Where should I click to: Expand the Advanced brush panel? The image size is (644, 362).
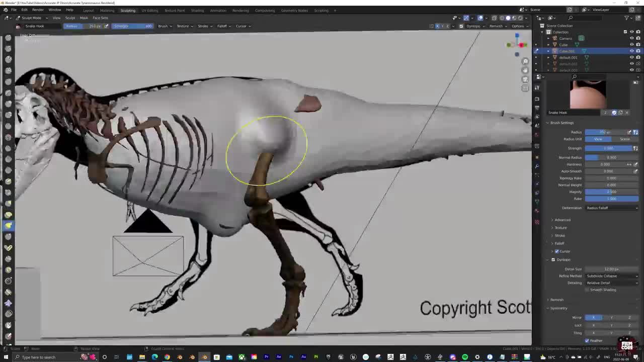coord(562,220)
